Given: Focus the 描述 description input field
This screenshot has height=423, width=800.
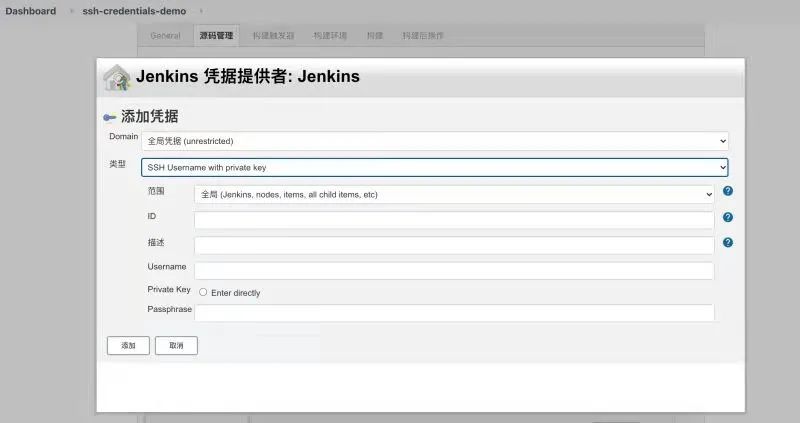Looking at the screenshot, I should pyautogui.click(x=454, y=245).
